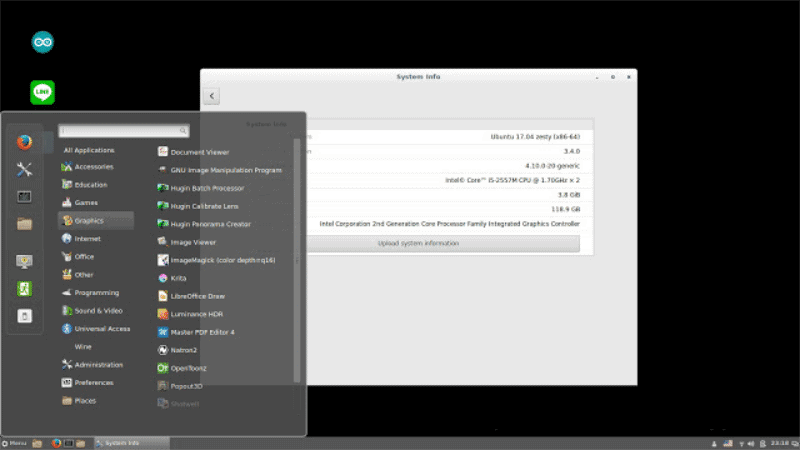Launch OpenToonz application
The height and width of the screenshot is (450, 800).
click(x=182, y=368)
